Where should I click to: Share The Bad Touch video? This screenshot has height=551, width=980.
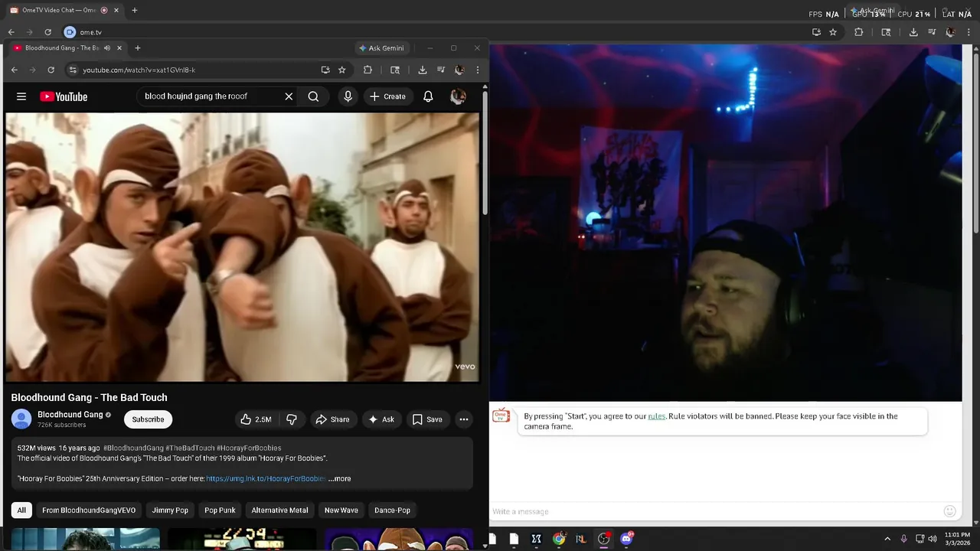click(x=332, y=419)
